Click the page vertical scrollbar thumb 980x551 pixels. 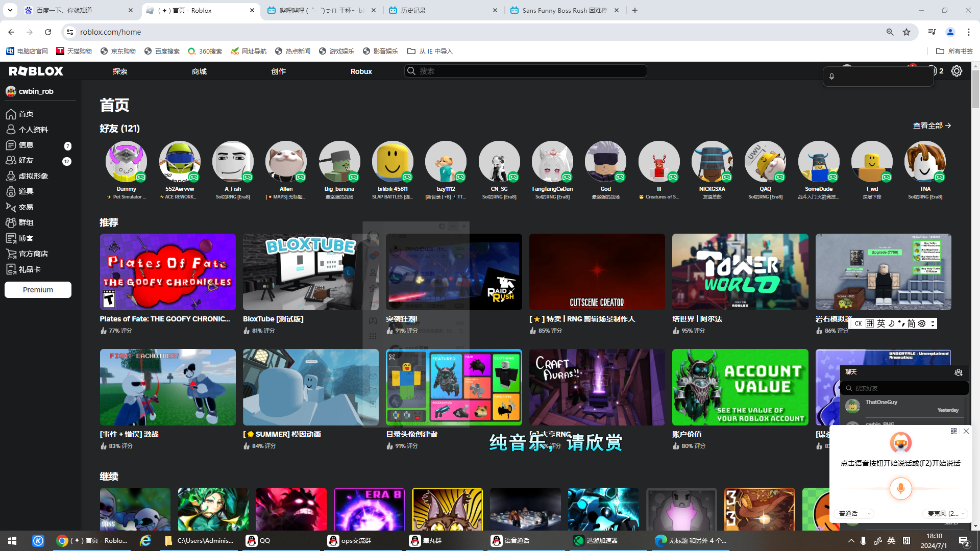[x=975, y=89]
